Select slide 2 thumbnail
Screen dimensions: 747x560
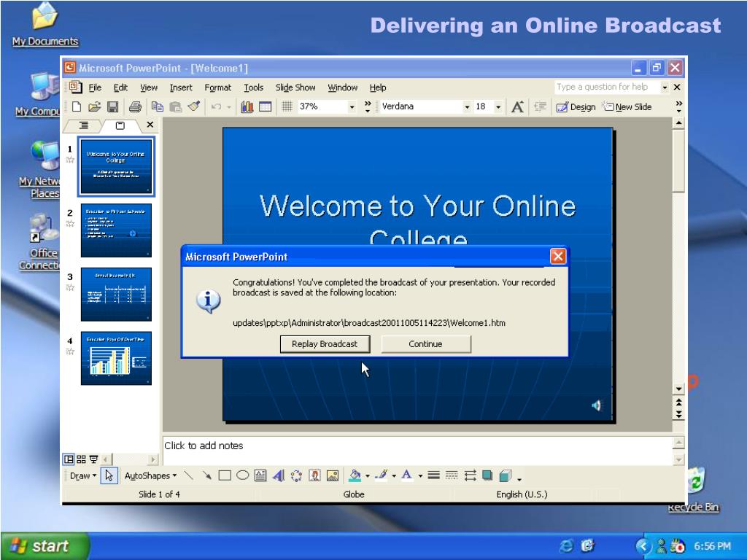pyautogui.click(x=116, y=230)
